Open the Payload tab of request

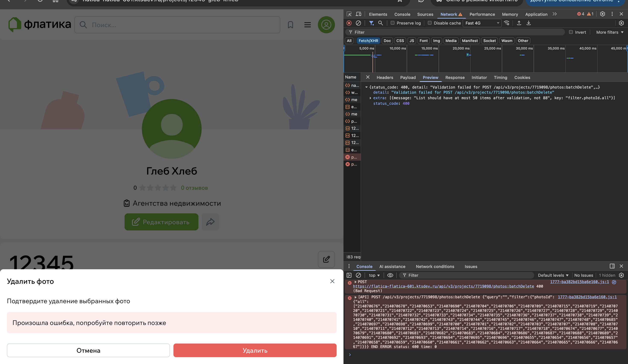[408, 77]
